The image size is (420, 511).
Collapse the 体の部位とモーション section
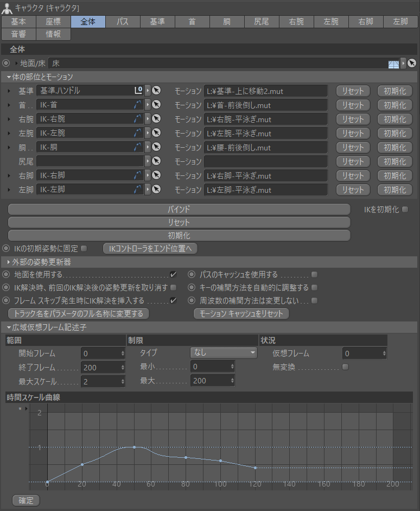(x=9, y=77)
